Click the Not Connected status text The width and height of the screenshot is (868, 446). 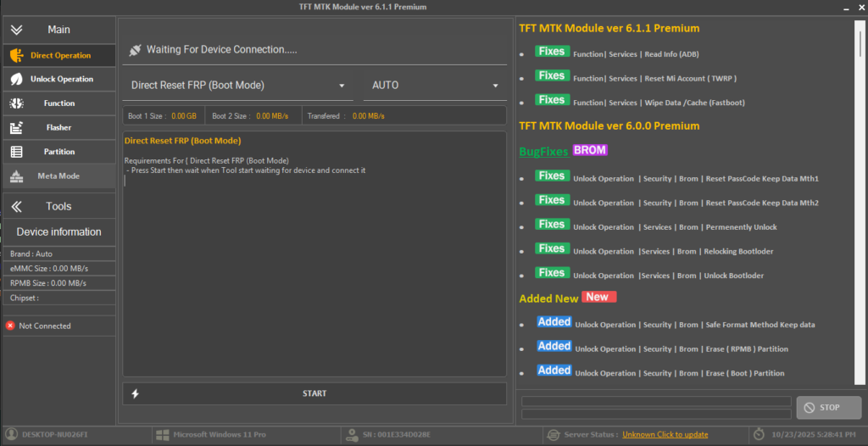pos(45,326)
